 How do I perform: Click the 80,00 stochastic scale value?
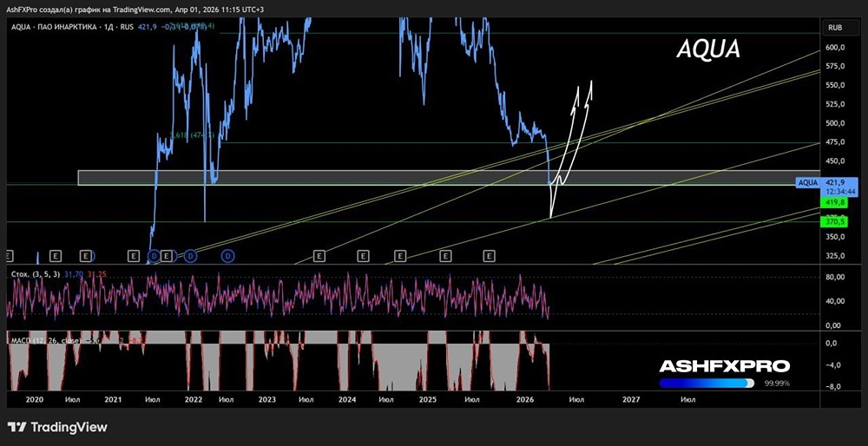click(x=834, y=277)
